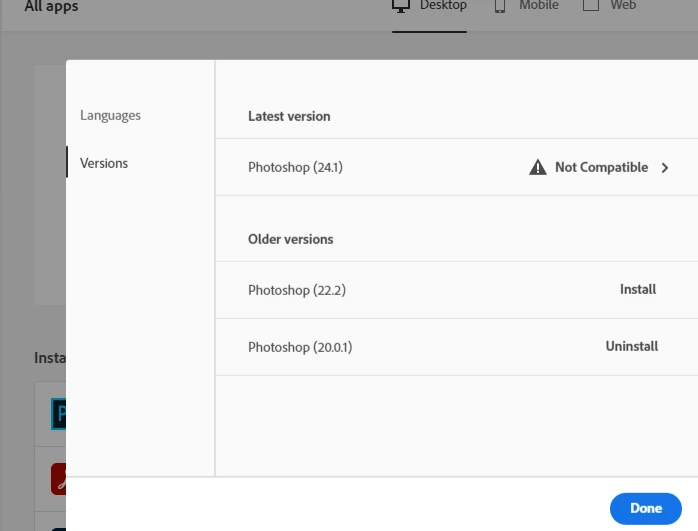Install Photoshop (22.2)
698x531 pixels.
pyautogui.click(x=637, y=289)
